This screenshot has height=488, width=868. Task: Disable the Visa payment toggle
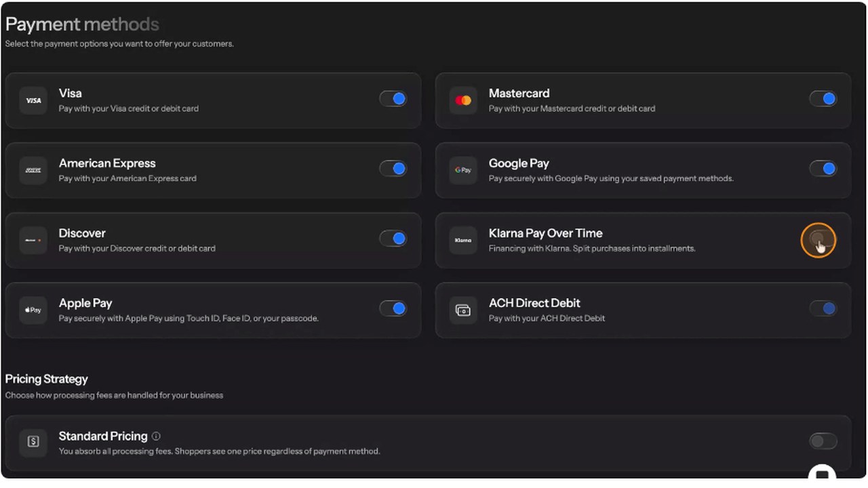(393, 99)
